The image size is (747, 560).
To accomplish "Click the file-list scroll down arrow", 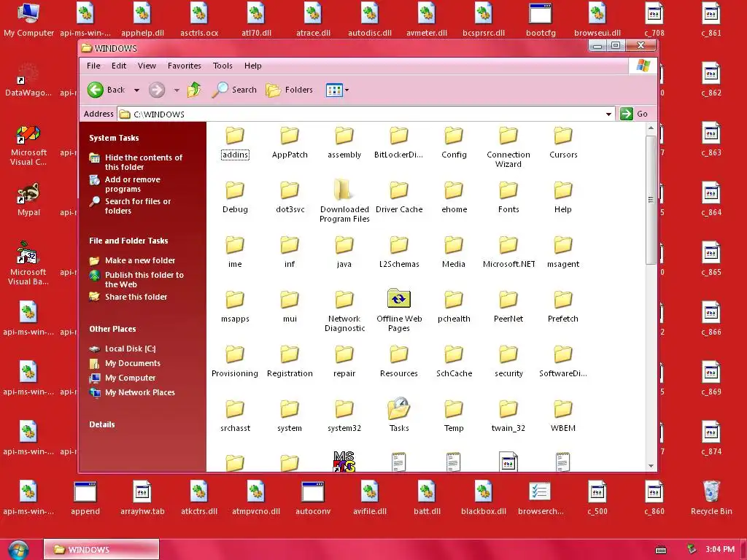I will point(651,466).
